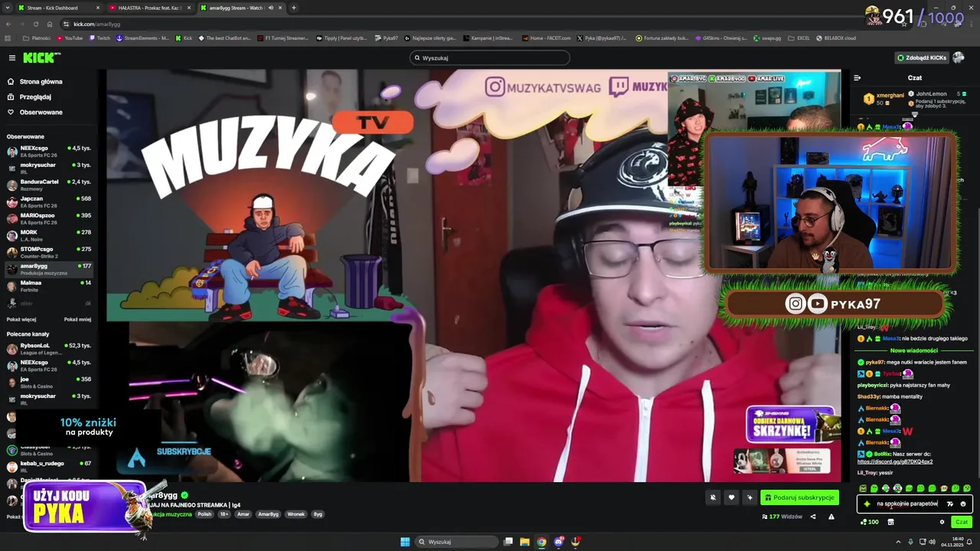Click the 100 KICKs balance
Image resolution: width=980 pixels, height=551 pixels.
(869, 522)
